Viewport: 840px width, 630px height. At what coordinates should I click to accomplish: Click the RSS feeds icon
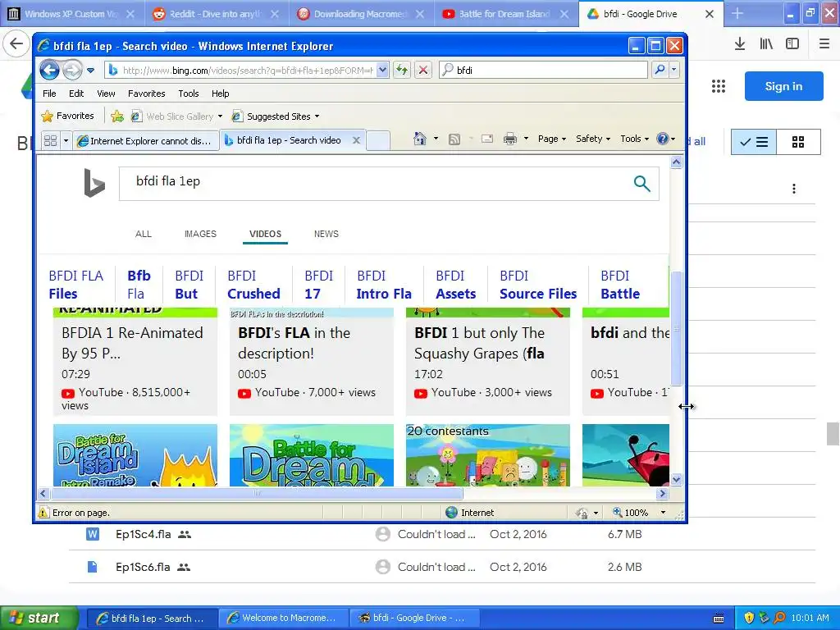[x=454, y=139]
